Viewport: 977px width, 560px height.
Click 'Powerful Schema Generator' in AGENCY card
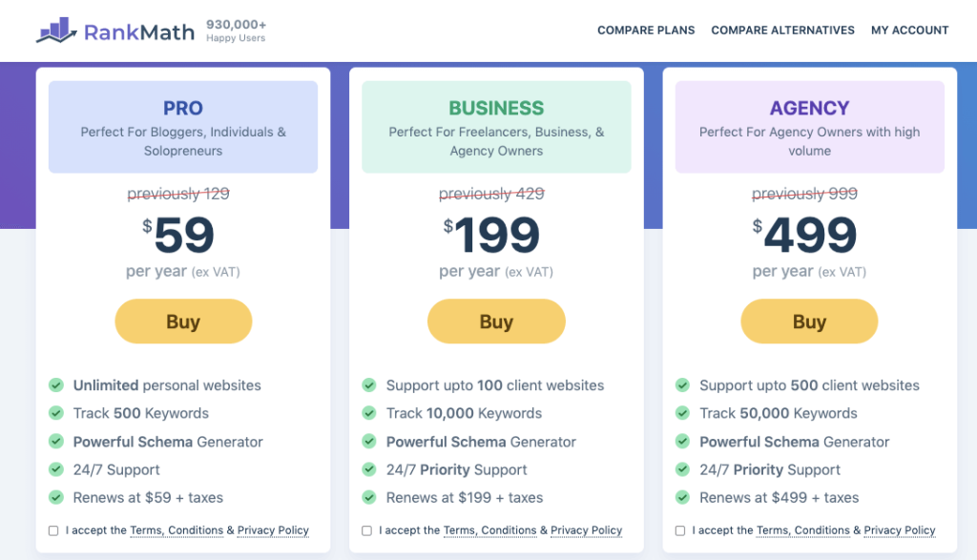click(795, 442)
